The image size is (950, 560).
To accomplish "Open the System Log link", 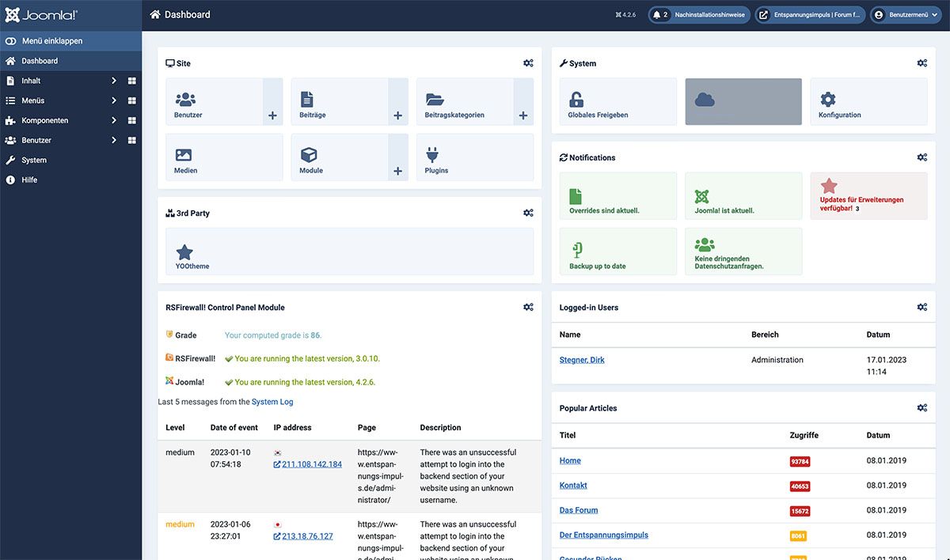I will point(272,402).
